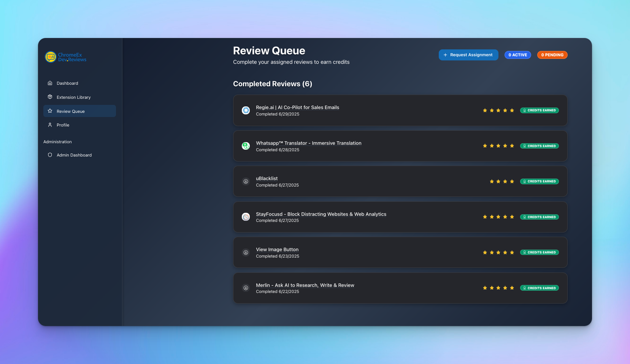Viewport: 630px width, 364px height.
Task: Click Credits Earned badge on StayFocusd row
Action: pyautogui.click(x=540, y=217)
